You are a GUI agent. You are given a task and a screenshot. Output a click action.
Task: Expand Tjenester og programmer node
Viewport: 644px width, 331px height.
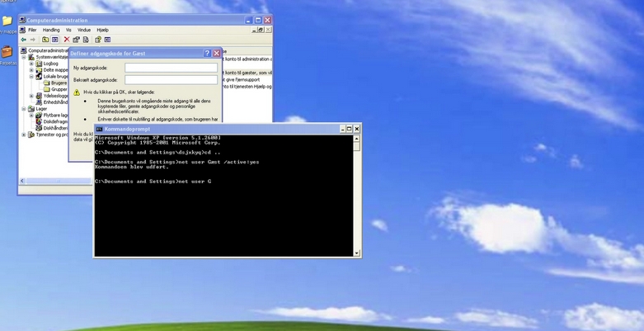tap(24, 135)
